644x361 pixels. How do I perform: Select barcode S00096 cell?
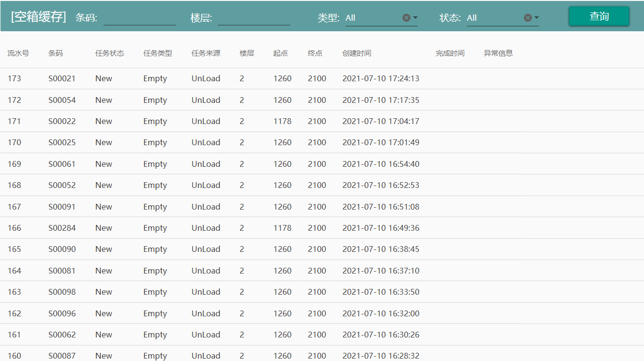pyautogui.click(x=62, y=313)
